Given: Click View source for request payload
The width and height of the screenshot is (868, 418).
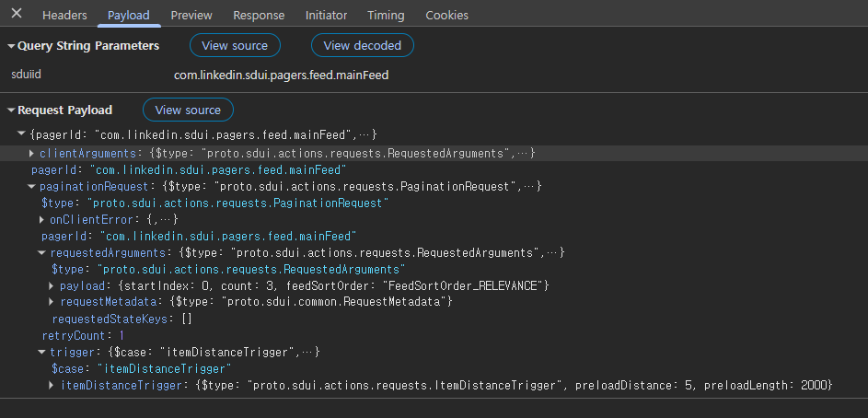Looking at the screenshot, I should 188,110.
